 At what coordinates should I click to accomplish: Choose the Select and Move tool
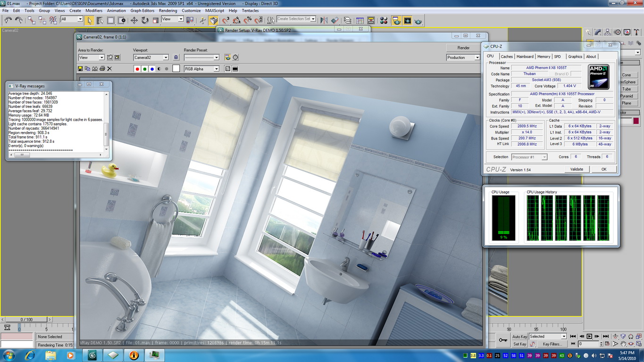point(134,20)
